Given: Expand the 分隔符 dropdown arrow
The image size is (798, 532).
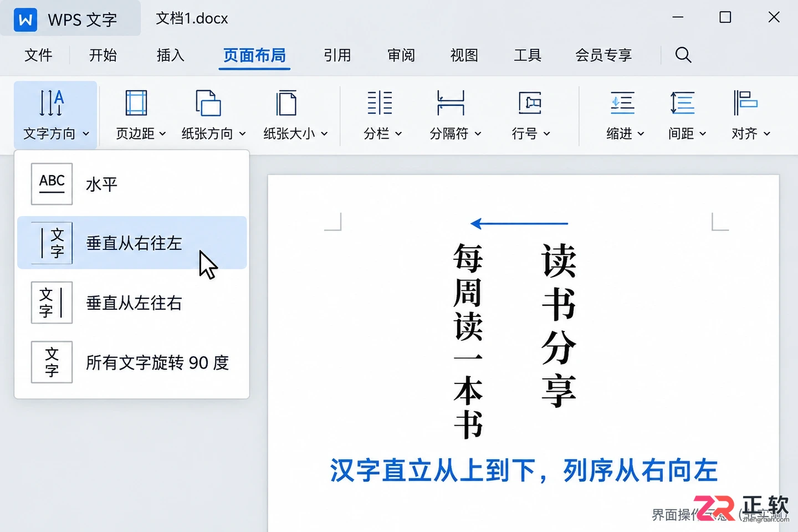Looking at the screenshot, I should pos(478,134).
